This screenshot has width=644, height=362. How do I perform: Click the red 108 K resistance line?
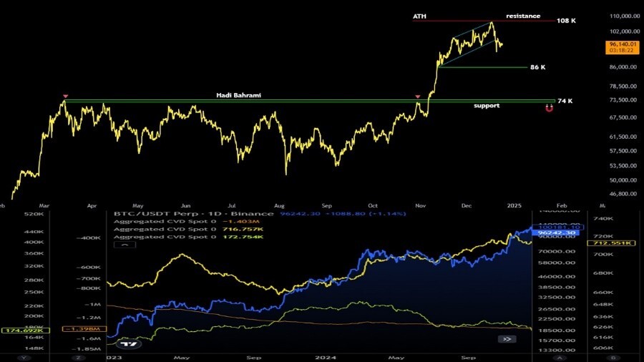coord(484,21)
